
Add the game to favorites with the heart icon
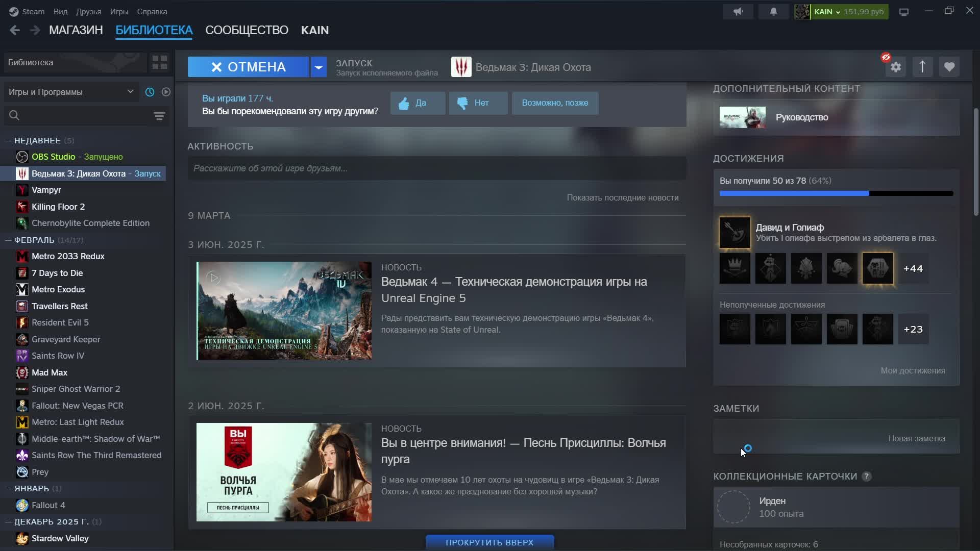tap(949, 67)
